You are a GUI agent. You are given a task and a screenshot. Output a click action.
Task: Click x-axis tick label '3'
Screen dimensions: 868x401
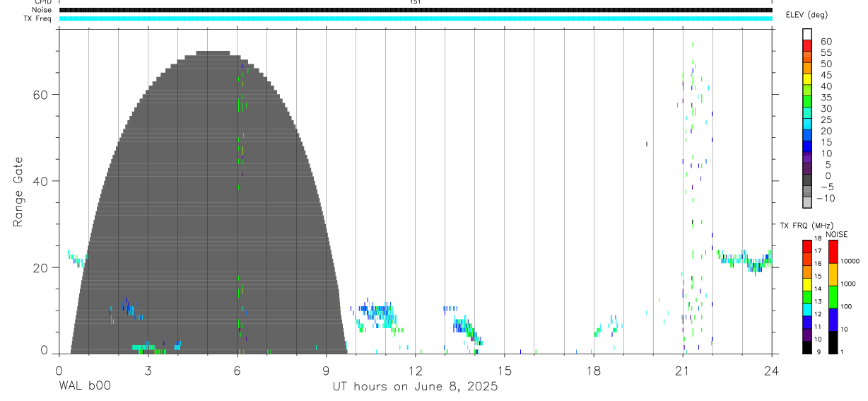tap(148, 371)
